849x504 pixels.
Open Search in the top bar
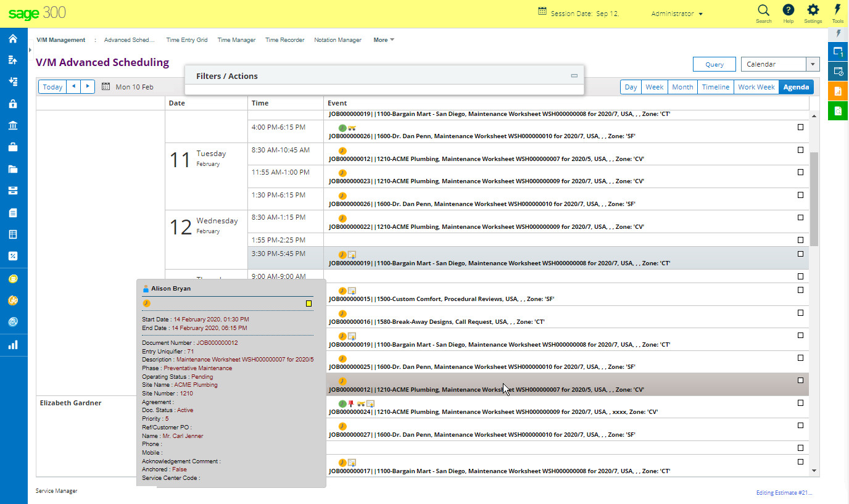pyautogui.click(x=763, y=13)
